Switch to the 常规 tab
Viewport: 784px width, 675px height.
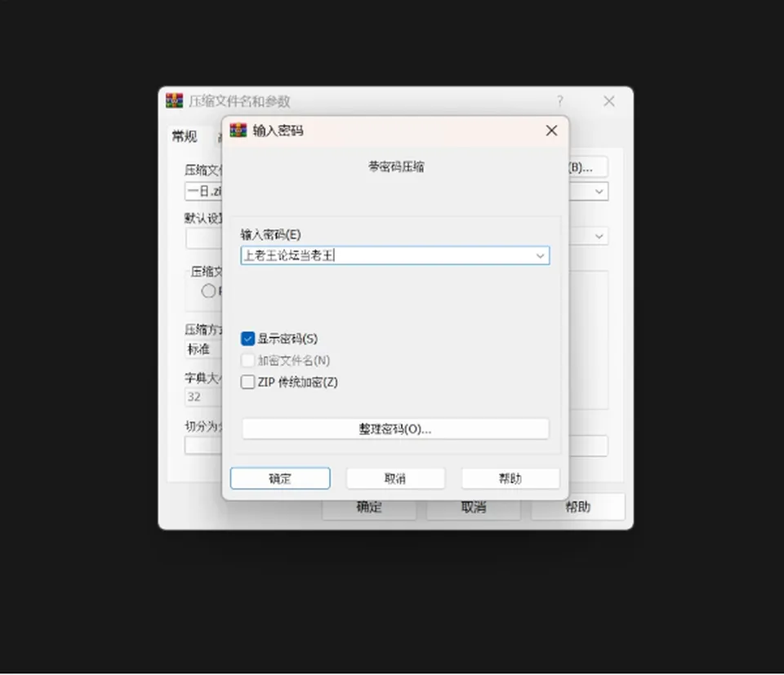coord(185,136)
